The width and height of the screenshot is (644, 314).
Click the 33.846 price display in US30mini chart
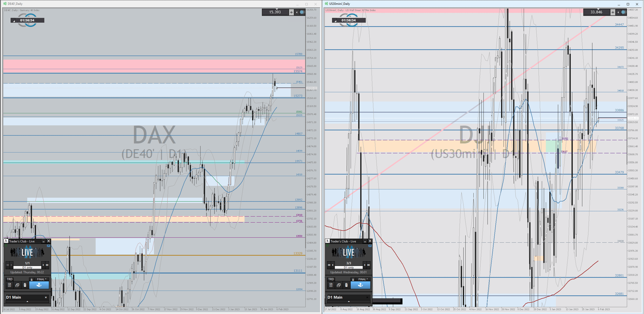pyautogui.click(x=596, y=12)
